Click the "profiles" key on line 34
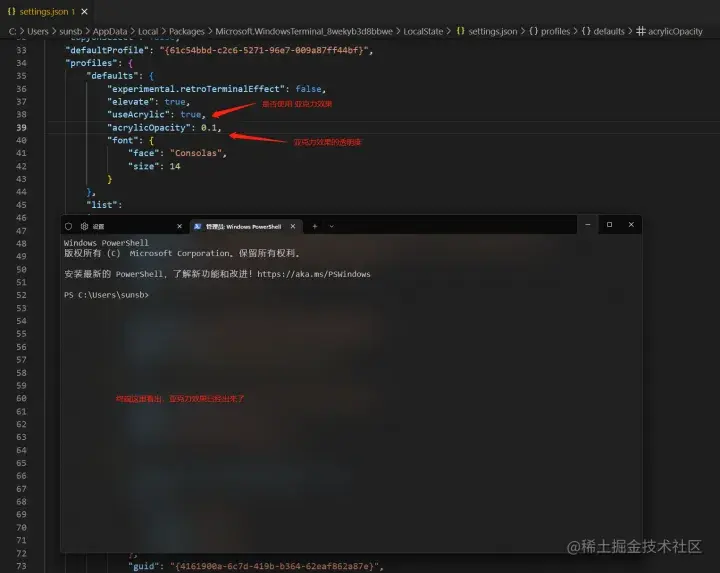The height and width of the screenshot is (573, 720). 91,63
